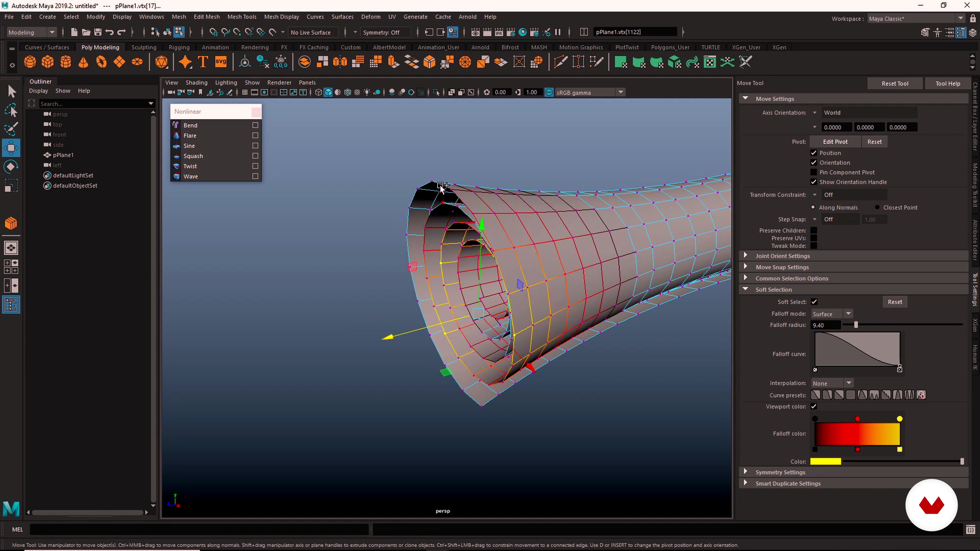Open the Workspace Maya Classic dropdown
Screen dimensions: 980x551
pyautogui.click(x=916, y=19)
